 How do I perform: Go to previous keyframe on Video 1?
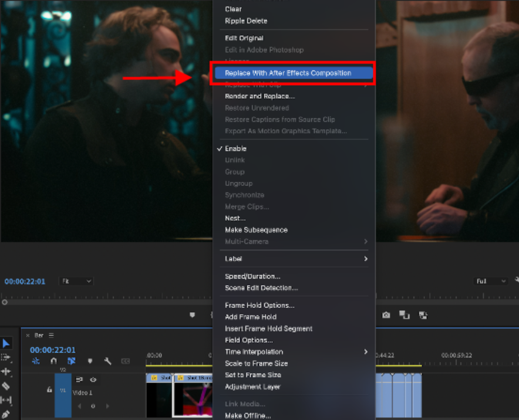[x=79, y=406]
